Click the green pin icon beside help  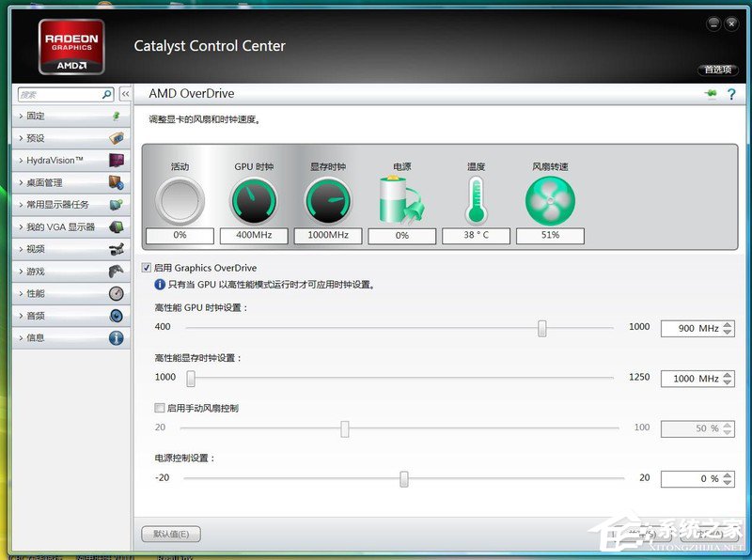tap(711, 94)
